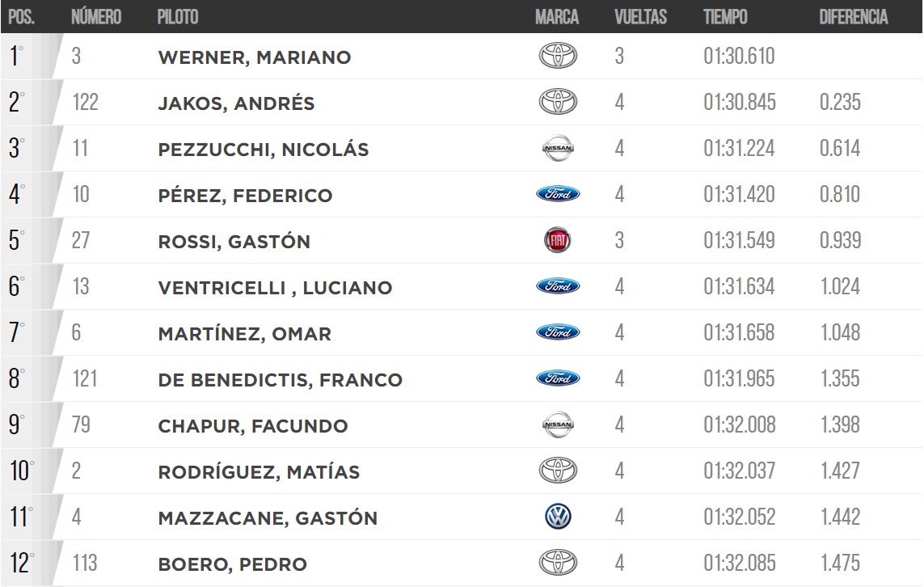This screenshot has height=587, width=924.
Task: Click the Ford logo beside Pérez, Federico
Action: click(x=558, y=194)
